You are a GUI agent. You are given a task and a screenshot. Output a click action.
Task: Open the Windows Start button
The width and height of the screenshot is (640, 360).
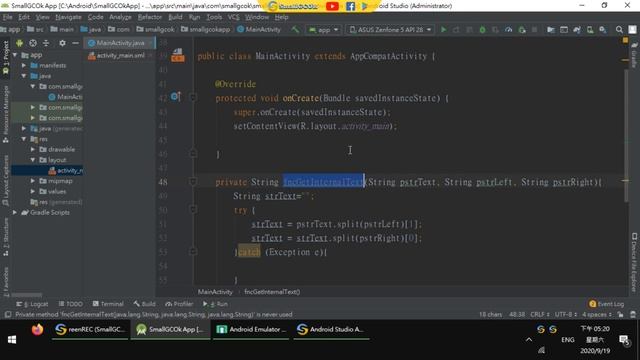(x=12, y=340)
